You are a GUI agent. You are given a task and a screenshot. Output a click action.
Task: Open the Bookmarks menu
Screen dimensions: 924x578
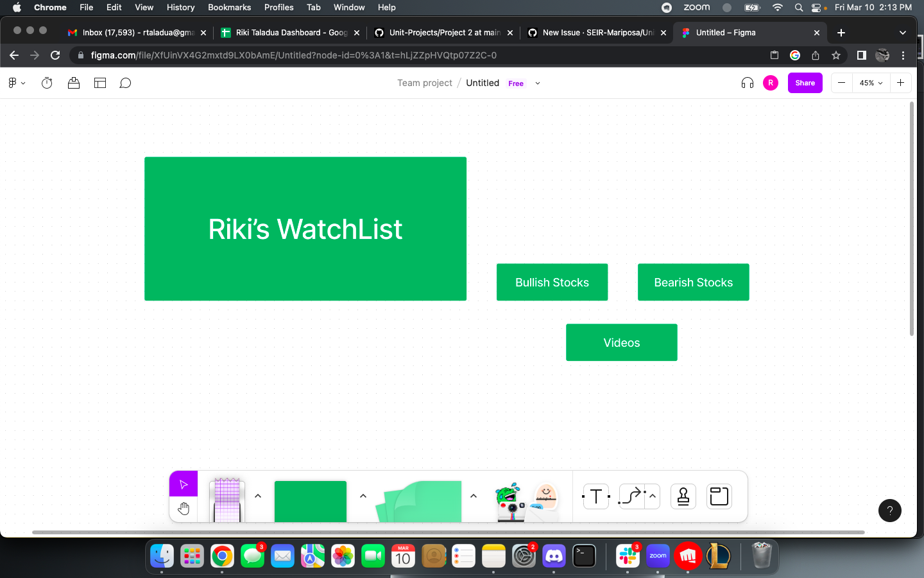229,7
